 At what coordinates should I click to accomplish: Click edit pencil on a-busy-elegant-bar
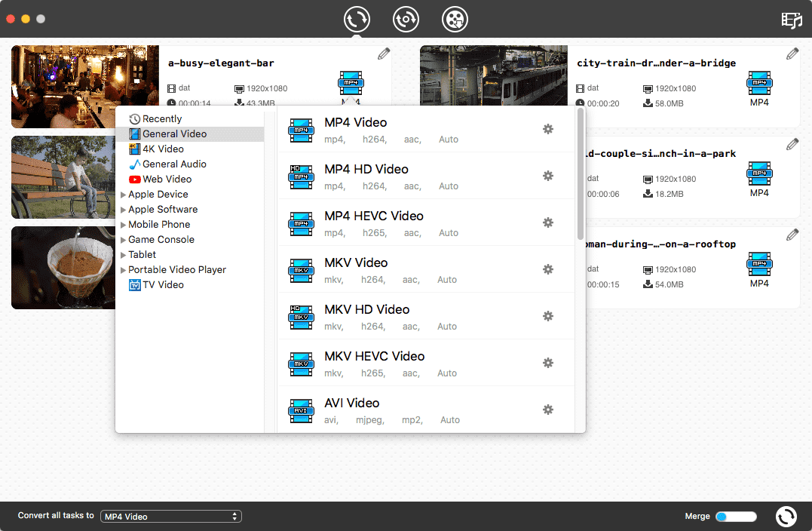point(383,53)
